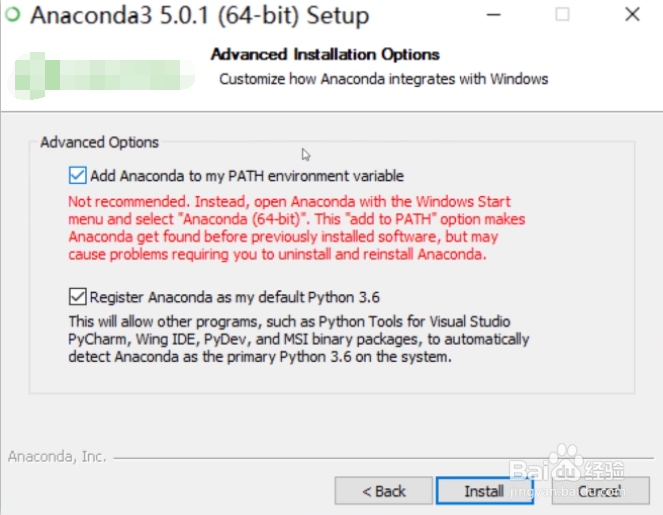Viewport: 663px width, 515px height.
Task: Click the "Advanced Installation Options" heading
Action: click(325, 54)
